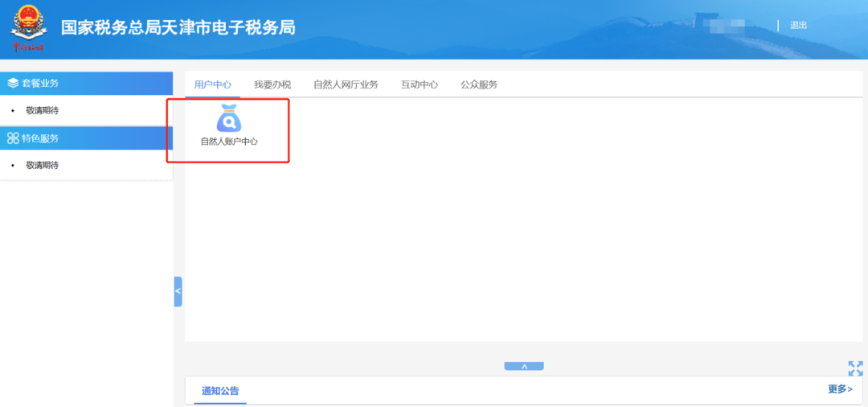Click the stacked layers icon beside 套餐业务
868x407 pixels.
coord(13,83)
